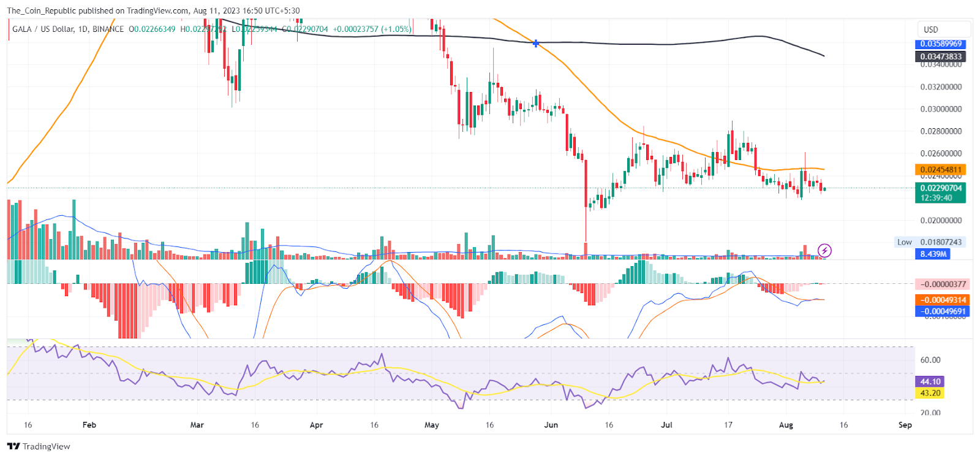Click the blue MACD value -0.00049691
Viewport: 980px width, 458px height.
coord(942,311)
